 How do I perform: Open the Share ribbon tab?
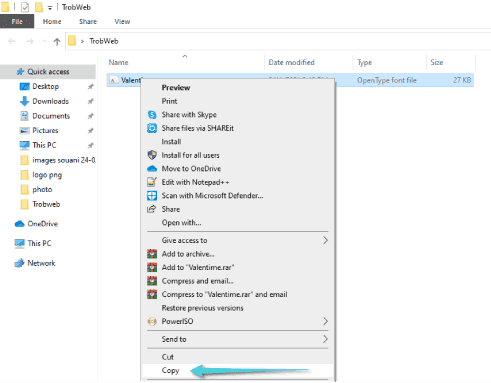88,22
